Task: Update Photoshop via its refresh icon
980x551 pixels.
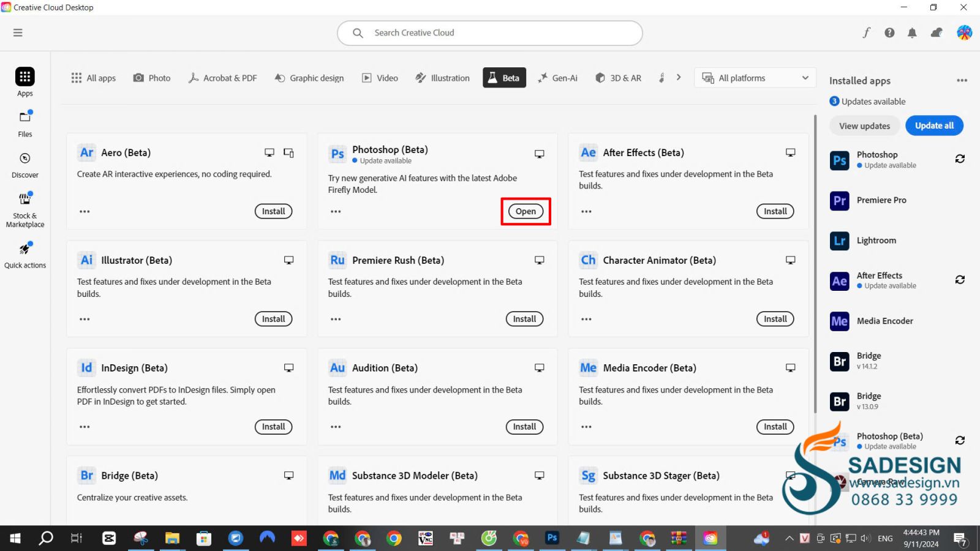Action: click(960, 159)
